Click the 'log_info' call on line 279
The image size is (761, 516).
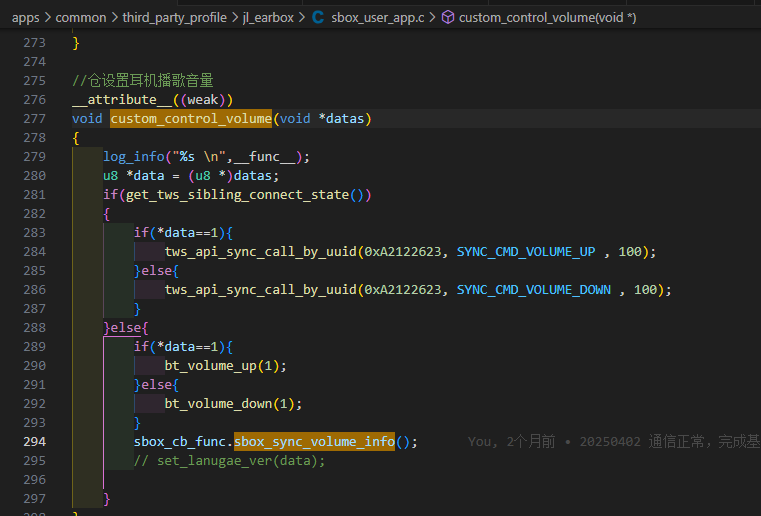(133, 157)
